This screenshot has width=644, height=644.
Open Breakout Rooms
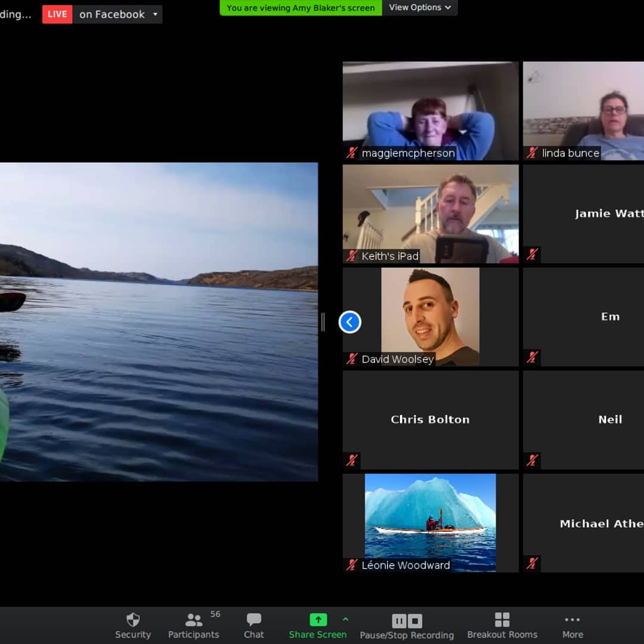502,620
